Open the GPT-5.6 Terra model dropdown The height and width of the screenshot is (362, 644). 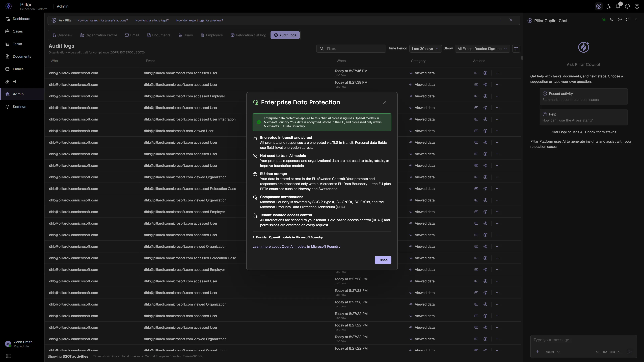608,352
